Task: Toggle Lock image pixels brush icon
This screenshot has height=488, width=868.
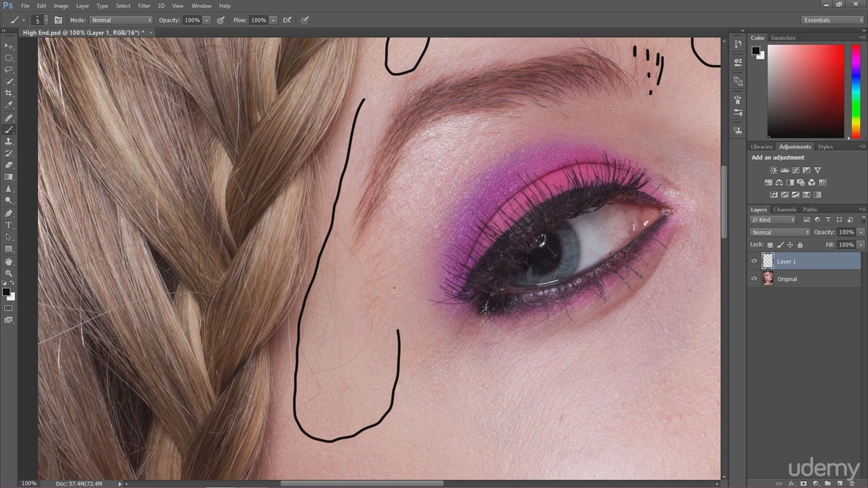Action: [x=780, y=245]
